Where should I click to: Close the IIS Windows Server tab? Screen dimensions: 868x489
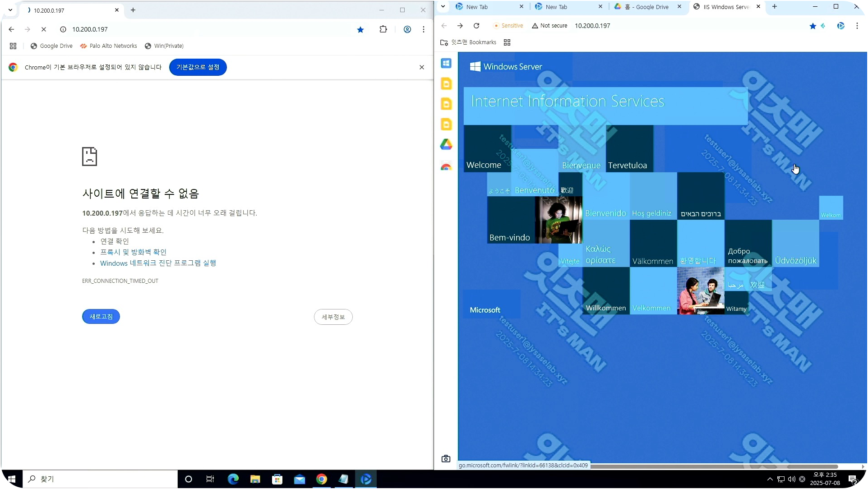point(758,7)
